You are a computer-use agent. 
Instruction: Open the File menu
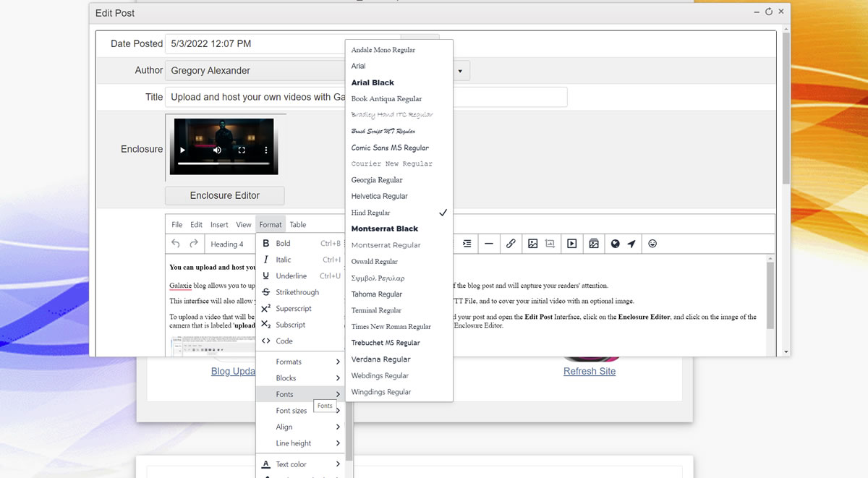(177, 225)
